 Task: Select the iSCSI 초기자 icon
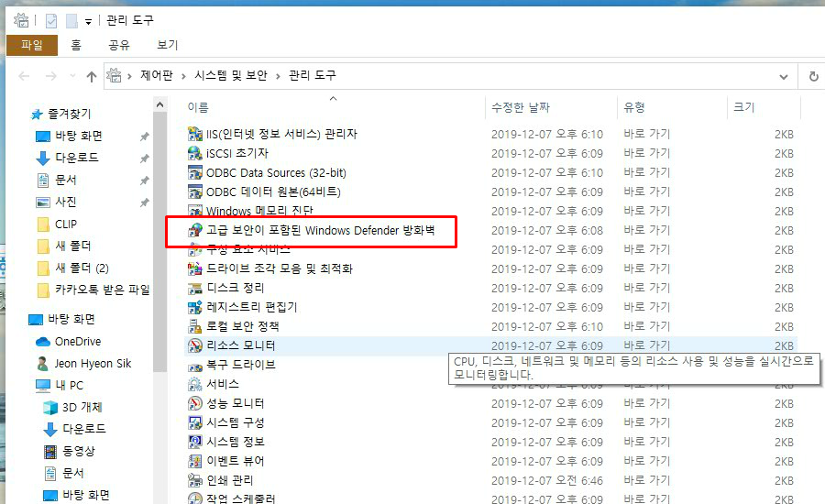point(195,153)
